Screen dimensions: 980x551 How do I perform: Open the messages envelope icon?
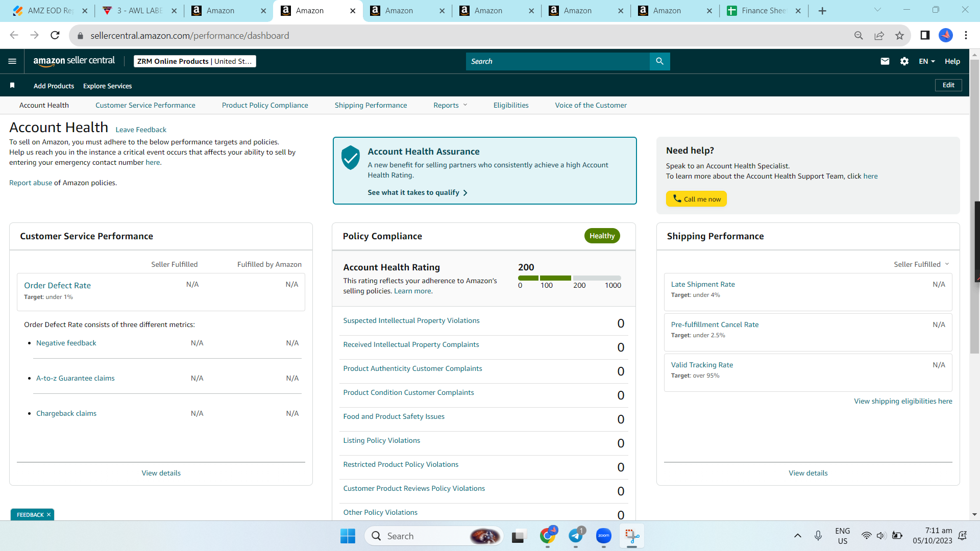point(885,61)
